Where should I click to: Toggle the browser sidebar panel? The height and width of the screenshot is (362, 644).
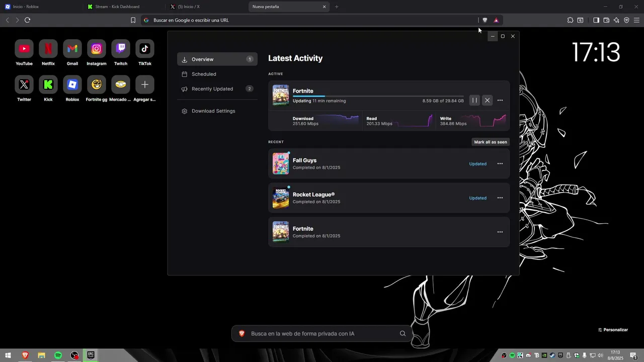click(x=596, y=20)
